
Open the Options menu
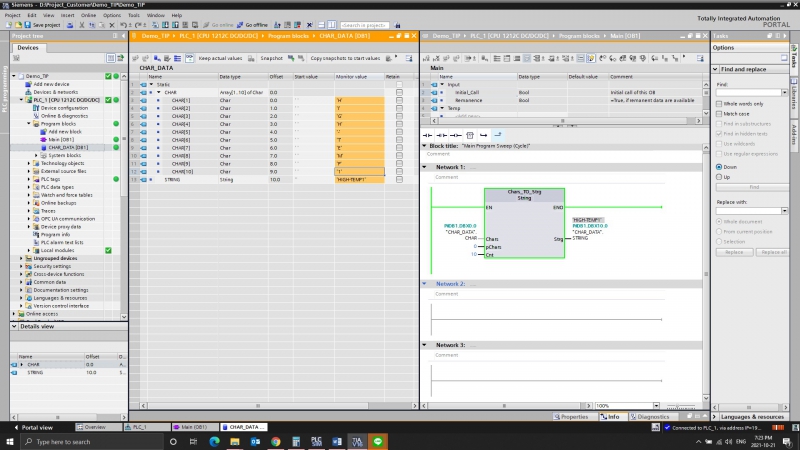[x=112, y=15]
